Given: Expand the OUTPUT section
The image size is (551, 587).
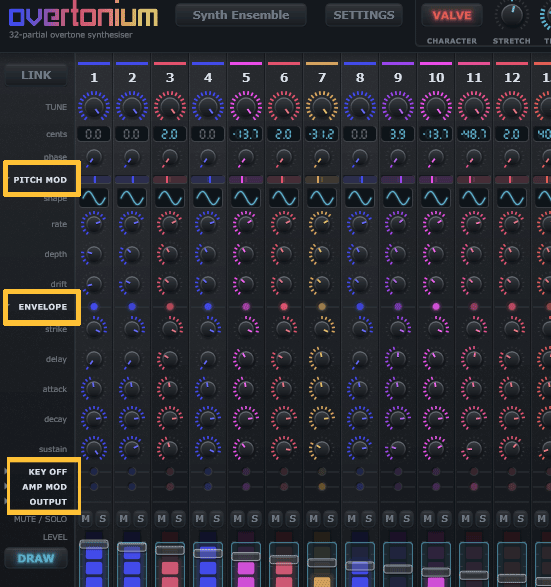Looking at the screenshot, I should (x=48, y=502).
